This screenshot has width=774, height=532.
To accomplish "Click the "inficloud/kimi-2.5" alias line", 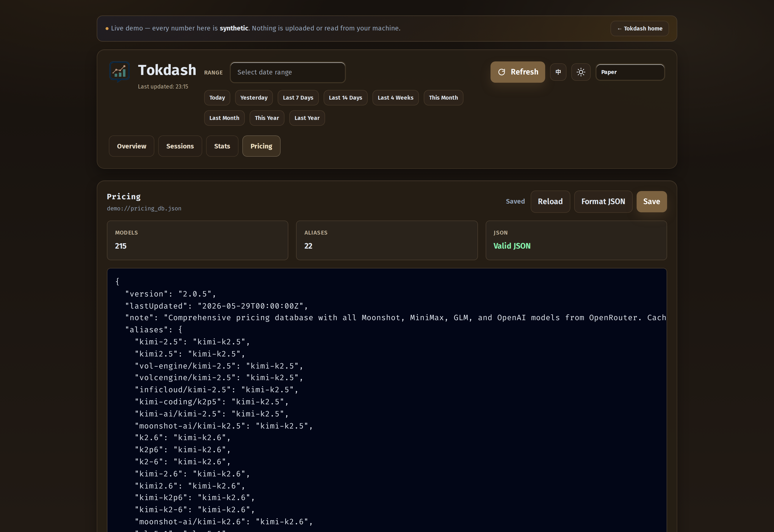I will tap(216, 390).
